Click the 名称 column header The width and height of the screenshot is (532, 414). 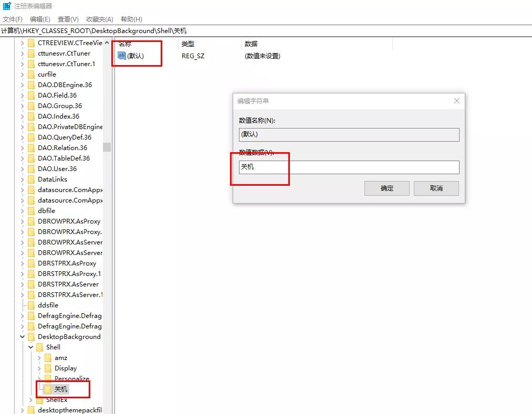(126, 44)
